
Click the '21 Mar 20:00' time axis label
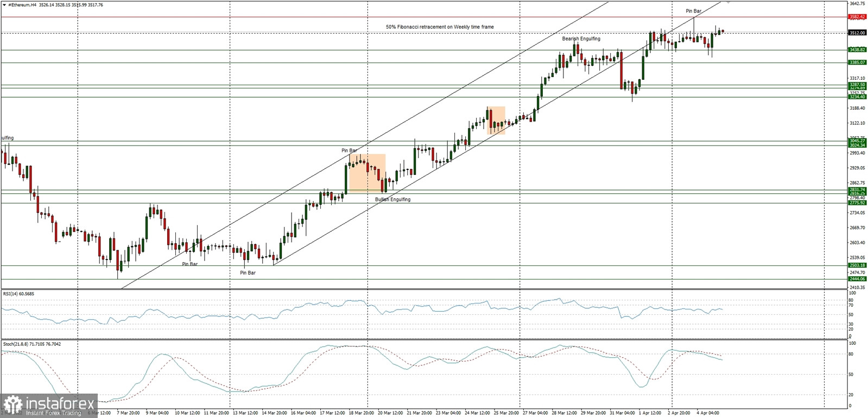click(x=419, y=413)
